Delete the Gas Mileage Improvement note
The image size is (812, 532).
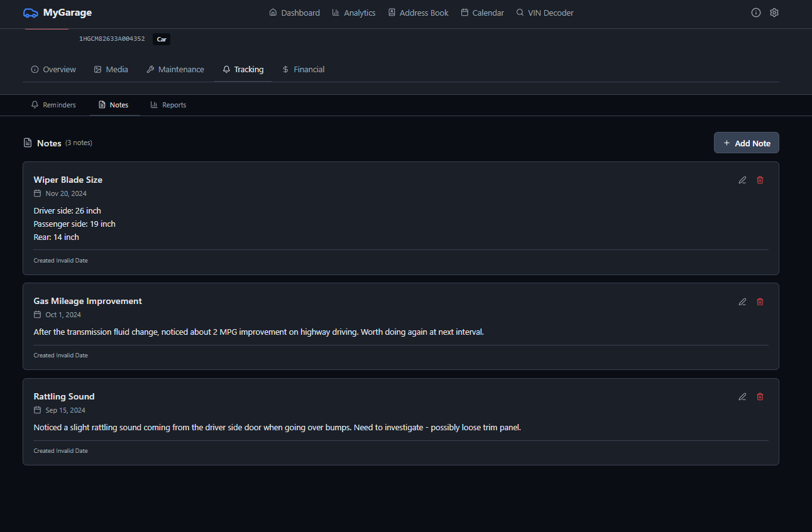[760, 301]
